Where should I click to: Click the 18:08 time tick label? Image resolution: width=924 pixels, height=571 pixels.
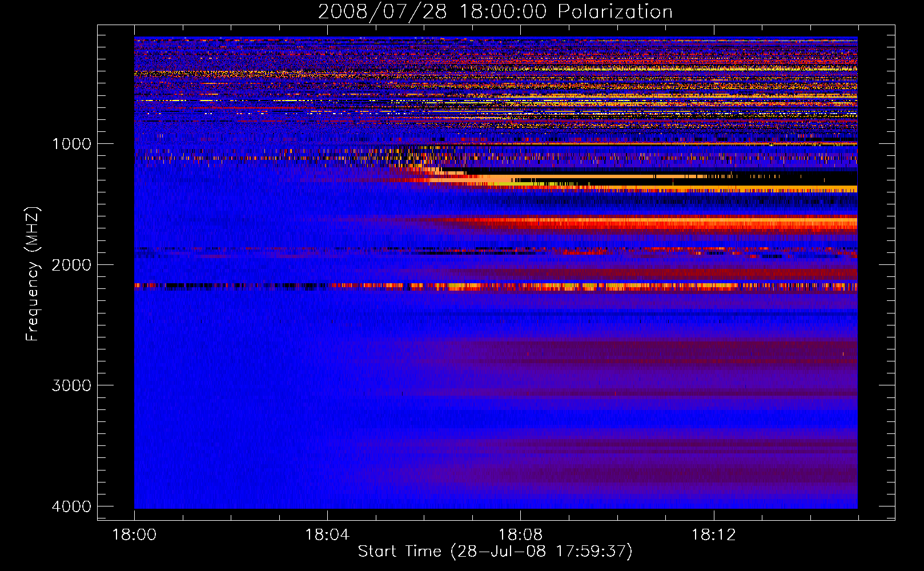coord(520,535)
